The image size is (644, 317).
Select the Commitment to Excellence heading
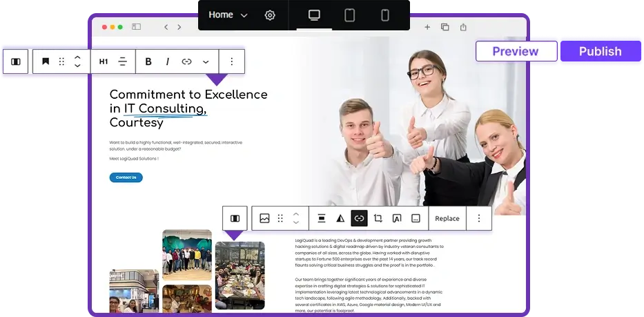(188, 108)
